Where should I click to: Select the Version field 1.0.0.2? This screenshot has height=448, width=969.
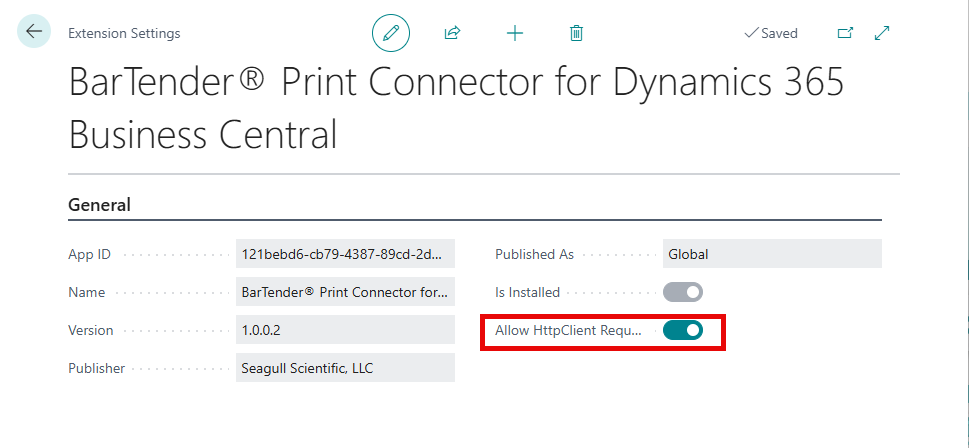pos(345,330)
